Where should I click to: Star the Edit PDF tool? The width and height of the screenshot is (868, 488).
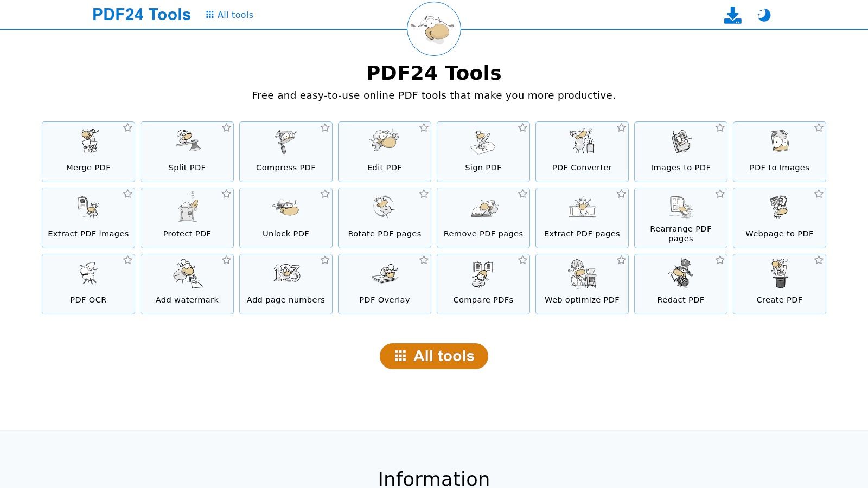tap(424, 128)
